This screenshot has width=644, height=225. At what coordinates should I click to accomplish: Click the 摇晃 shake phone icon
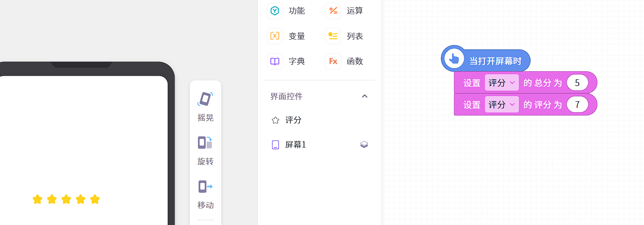(205, 99)
